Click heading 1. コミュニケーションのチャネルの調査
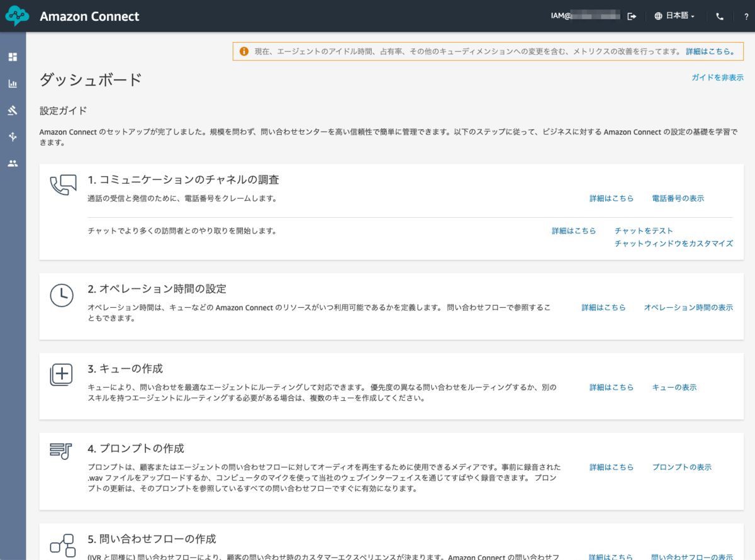This screenshot has width=755, height=560. click(183, 180)
